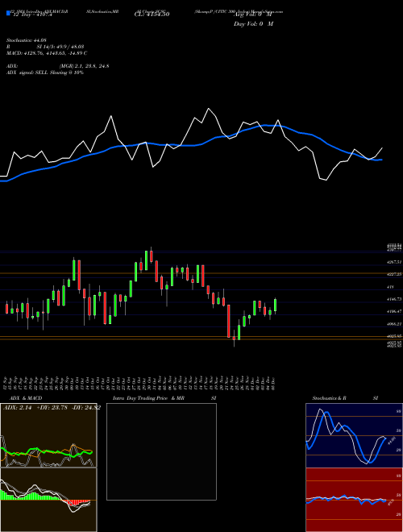Click the 'Stochastics & R' panel title
Screen dimensions: 403x532
pyautogui.click(x=330, y=398)
